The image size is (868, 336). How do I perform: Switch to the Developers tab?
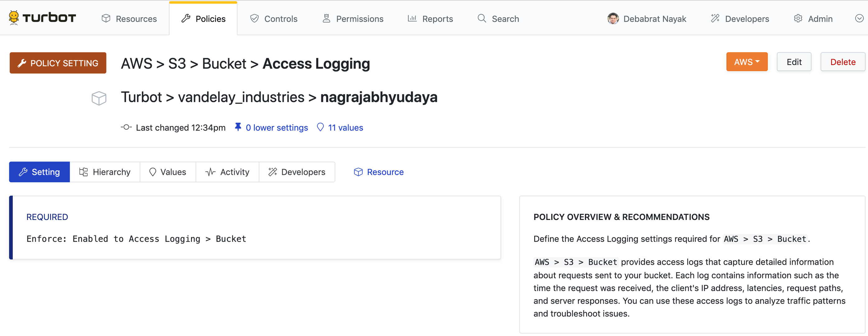297,172
